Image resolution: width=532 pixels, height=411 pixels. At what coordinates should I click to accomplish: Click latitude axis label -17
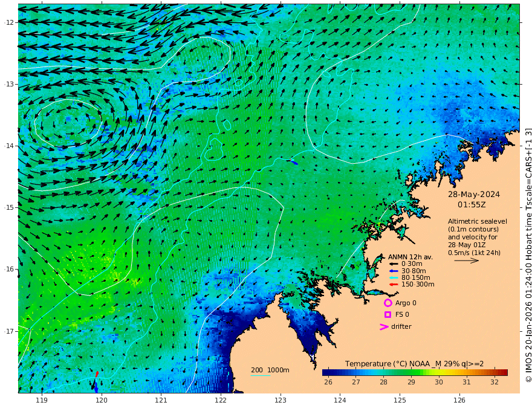point(9,331)
